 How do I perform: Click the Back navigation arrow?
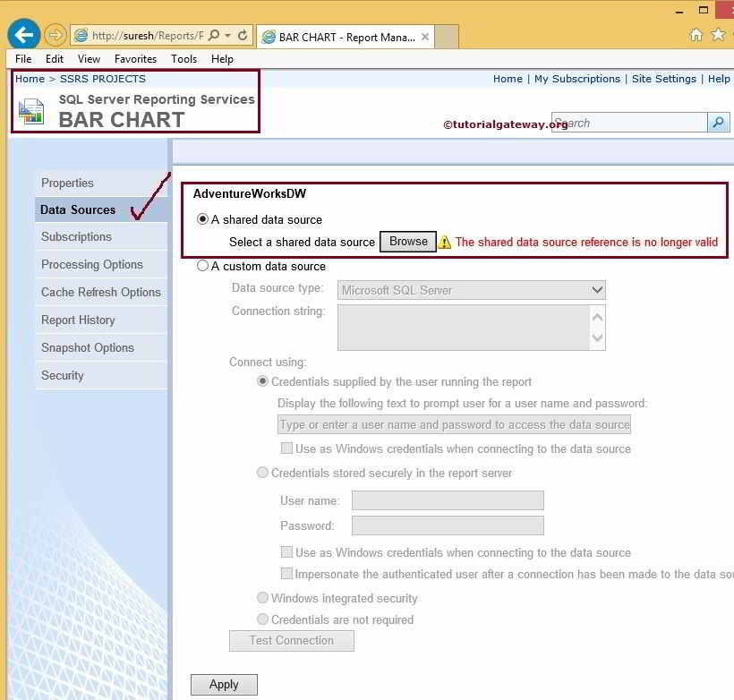(22, 34)
